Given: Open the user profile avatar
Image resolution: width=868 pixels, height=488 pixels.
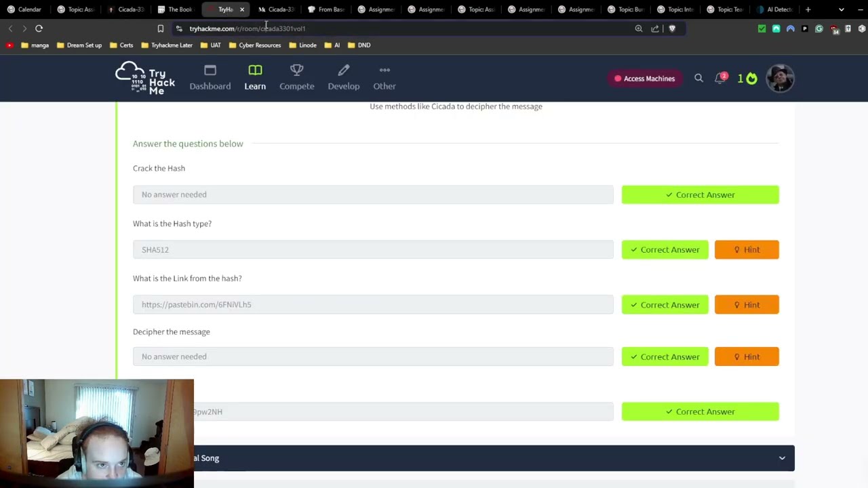Looking at the screenshot, I should pyautogui.click(x=780, y=79).
